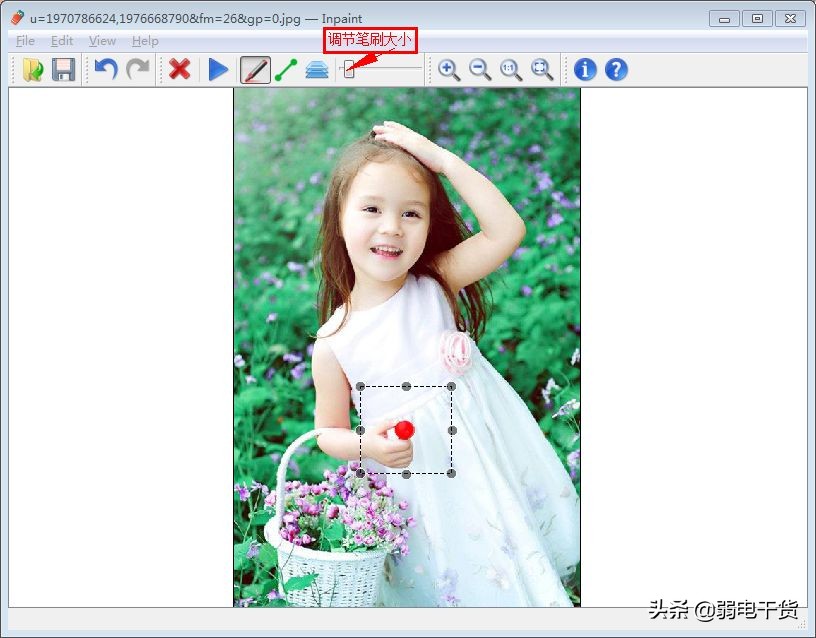
Task: Click the bottom-middle selection handle
Action: pyautogui.click(x=406, y=474)
